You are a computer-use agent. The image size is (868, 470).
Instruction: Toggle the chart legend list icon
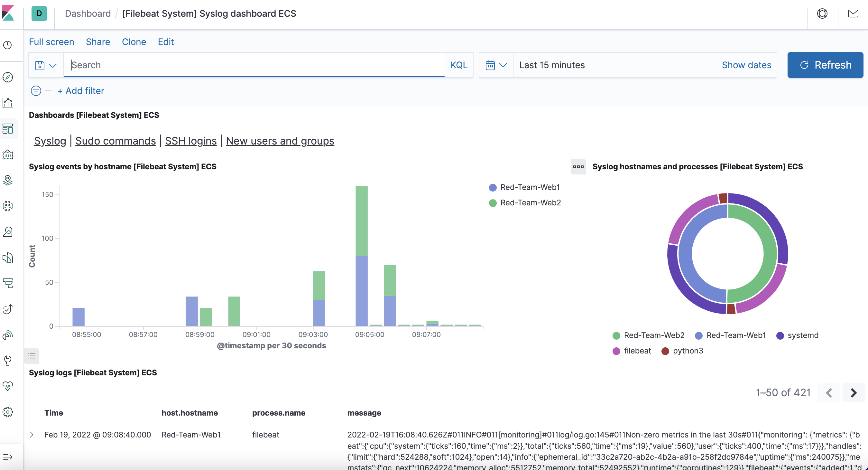(x=32, y=356)
